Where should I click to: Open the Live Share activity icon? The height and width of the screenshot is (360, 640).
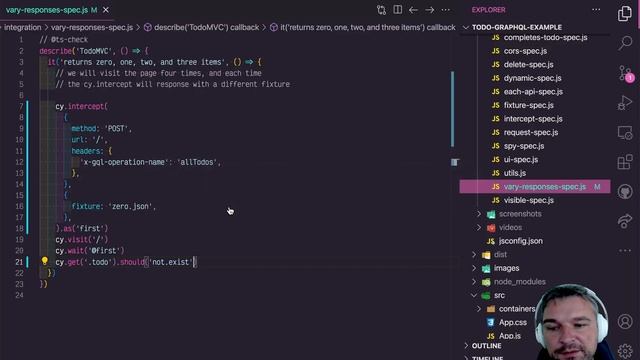pos(625,221)
